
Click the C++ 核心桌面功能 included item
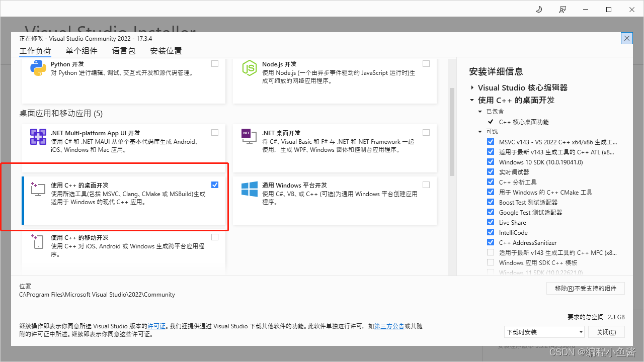click(x=524, y=122)
